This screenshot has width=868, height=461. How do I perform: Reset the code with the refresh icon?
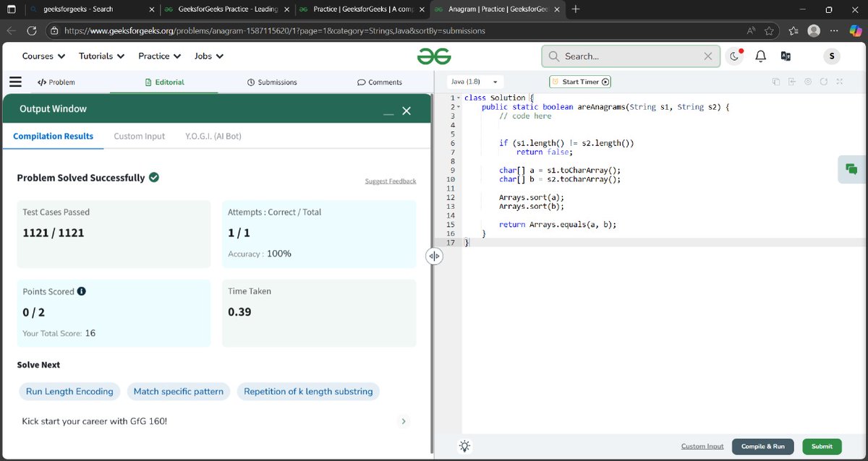tap(824, 82)
